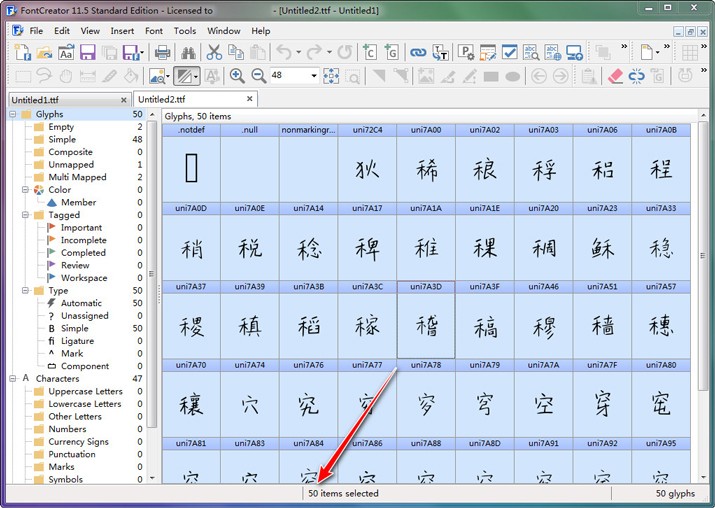Close the Untitled1.ttf tab
The width and height of the screenshot is (715, 508).
124,100
